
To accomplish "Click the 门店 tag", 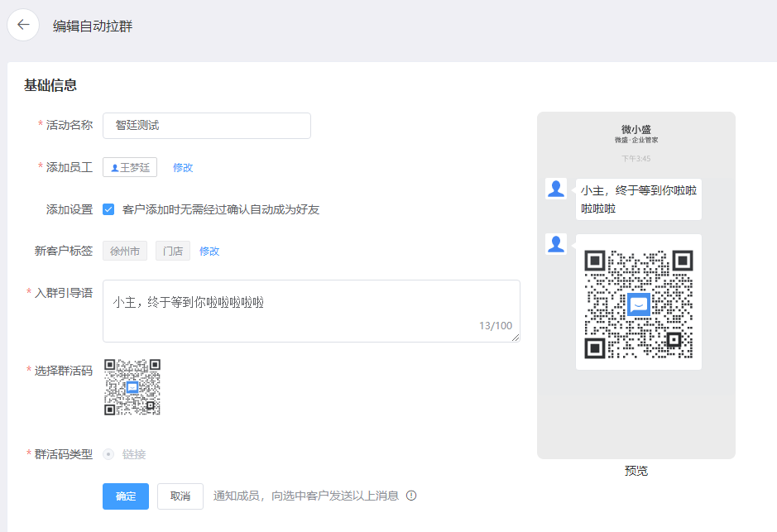I will [173, 251].
